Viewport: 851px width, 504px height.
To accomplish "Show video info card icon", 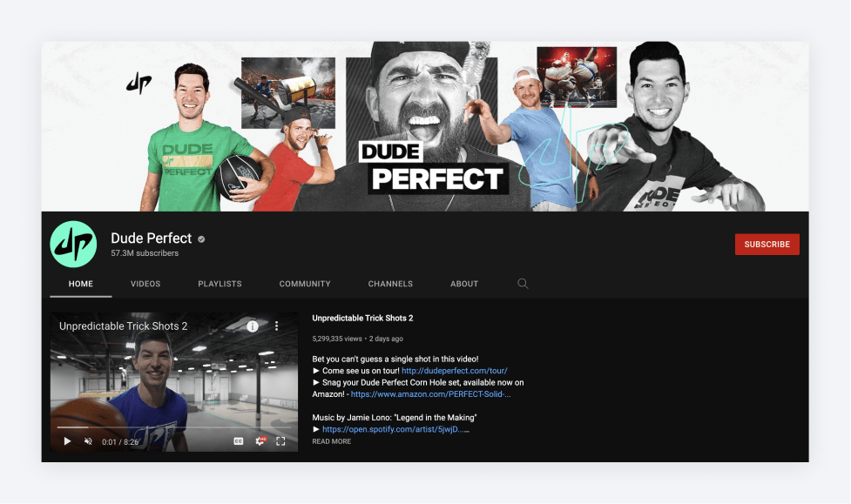I will (x=253, y=326).
